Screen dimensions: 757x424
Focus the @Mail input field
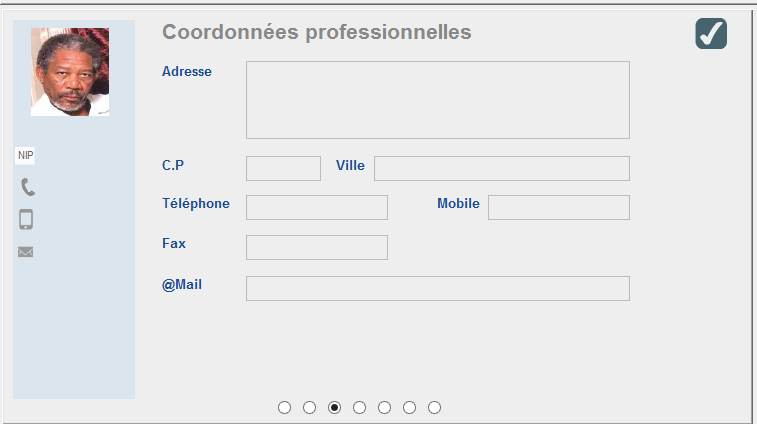point(438,289)
